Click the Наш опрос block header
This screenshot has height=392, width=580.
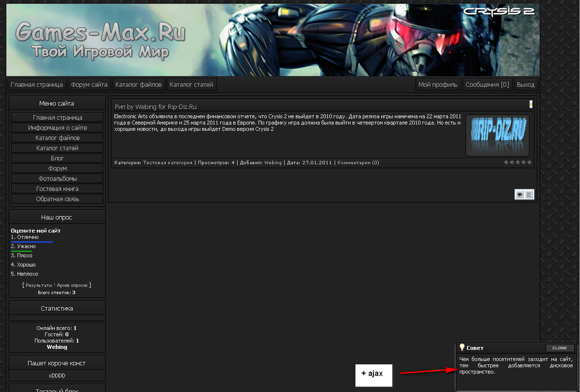[57, 218]
